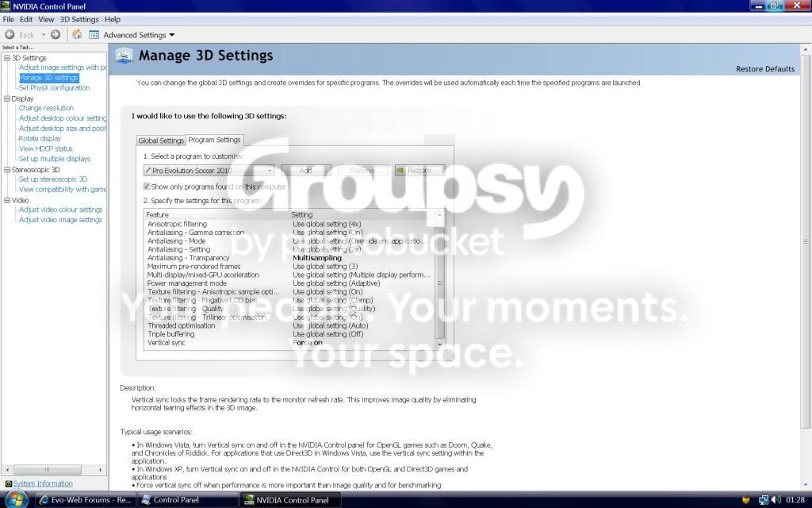The height and width of the screenshot is (508, 812).
Task: Select Power management mode row
Action: pyautogui.click(x=289, y=283)
